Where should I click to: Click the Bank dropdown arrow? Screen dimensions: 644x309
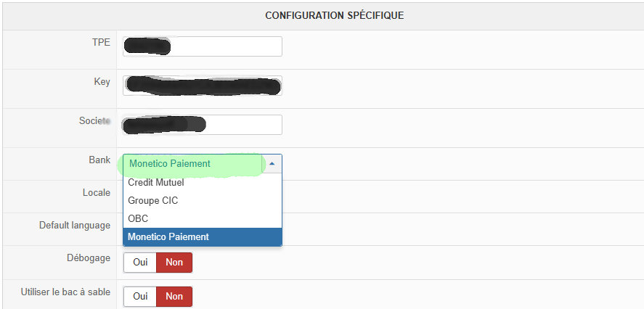coord(272,164)
